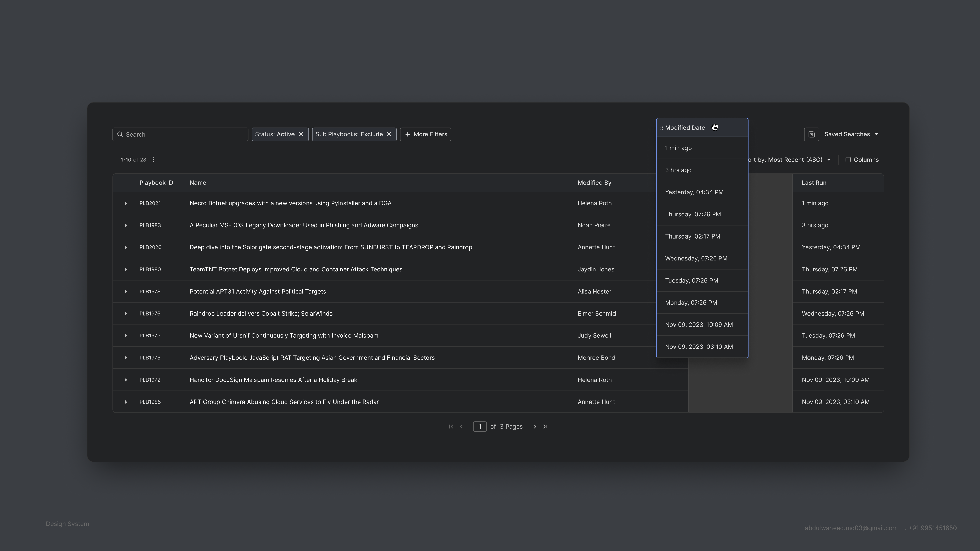The width and height of the screenshot is (980, 551).
Task: Expand row PLB1985
Action: 126,402
